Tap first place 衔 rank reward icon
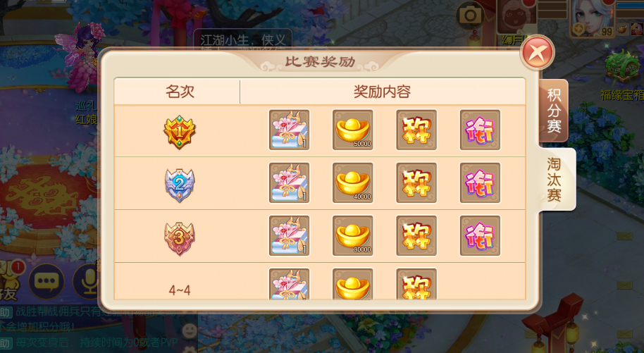This screenshot has width=644, height=353. click(x=480, y=130)
